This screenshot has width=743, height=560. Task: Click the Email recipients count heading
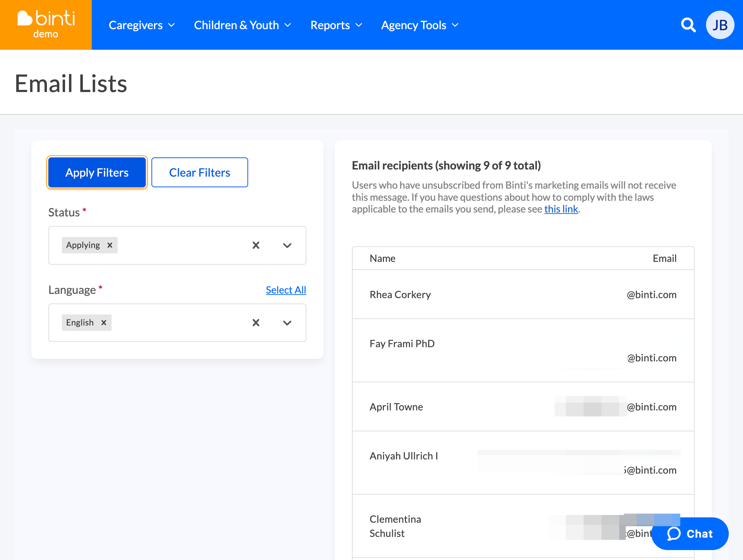(x=447, y=166)
